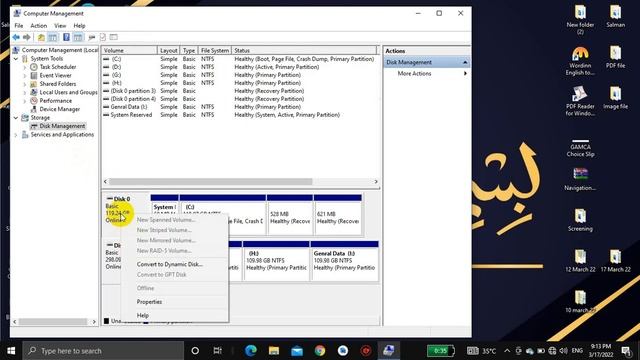Screen dimensions: 640x360
Task: Select the (C:) volume row
Action: 239,59
